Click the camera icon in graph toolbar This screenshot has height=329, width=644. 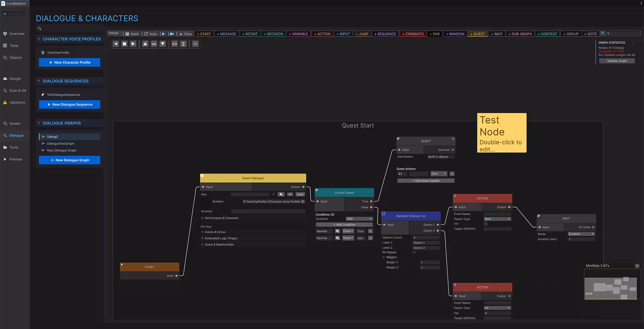pos(171,34)
